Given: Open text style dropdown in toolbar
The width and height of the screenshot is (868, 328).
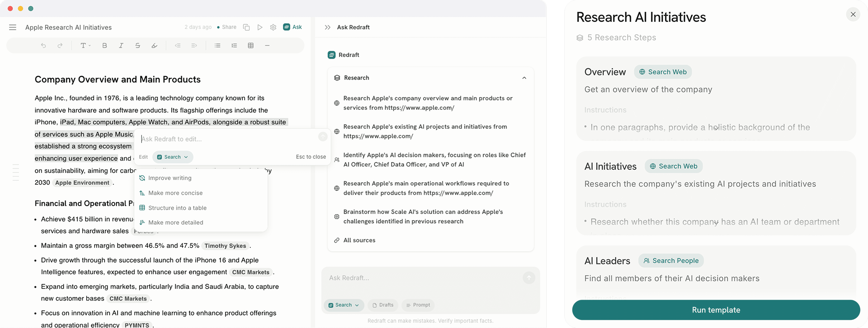Looking at the screenshot, I should [85, 45].
